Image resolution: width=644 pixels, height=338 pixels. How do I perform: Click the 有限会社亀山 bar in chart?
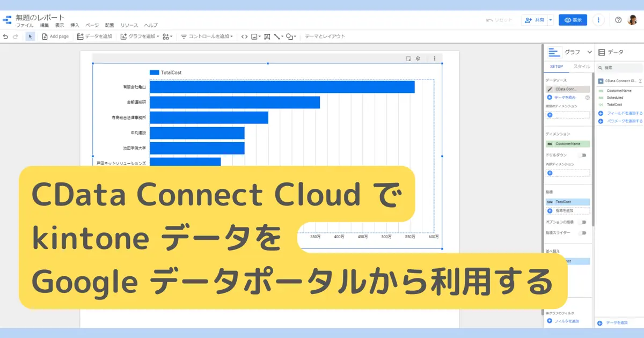pyautogui.click(x=282, y=87)
